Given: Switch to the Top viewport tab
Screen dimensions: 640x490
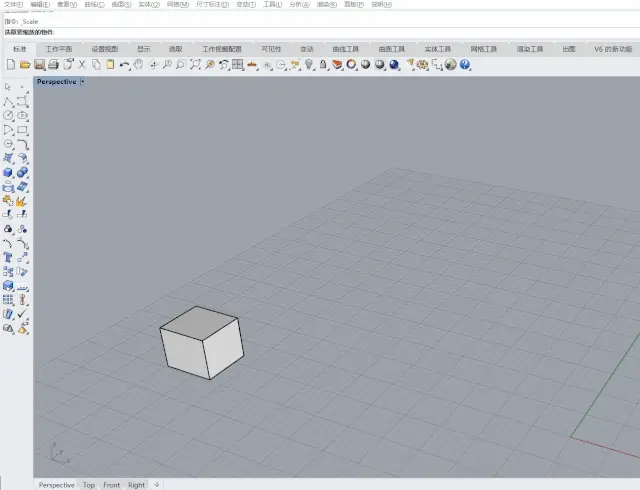Looking at the screenshot, I should pyautogui.click(x=89, y=485).
